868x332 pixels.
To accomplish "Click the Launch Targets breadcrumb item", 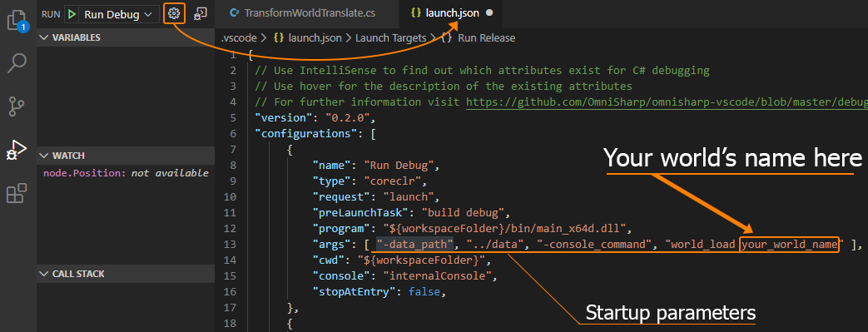I will click(x=390, y=37).
